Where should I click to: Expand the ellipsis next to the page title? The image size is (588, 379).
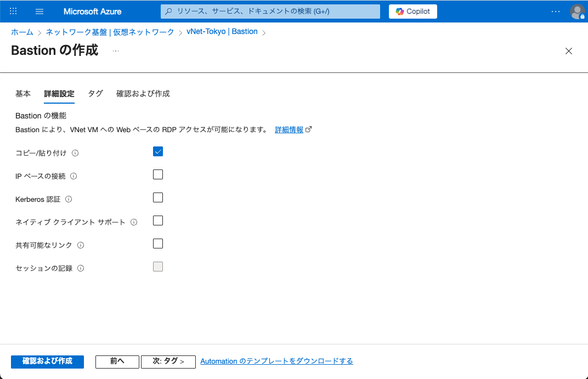pyautogui.click(x=115, y=50)
